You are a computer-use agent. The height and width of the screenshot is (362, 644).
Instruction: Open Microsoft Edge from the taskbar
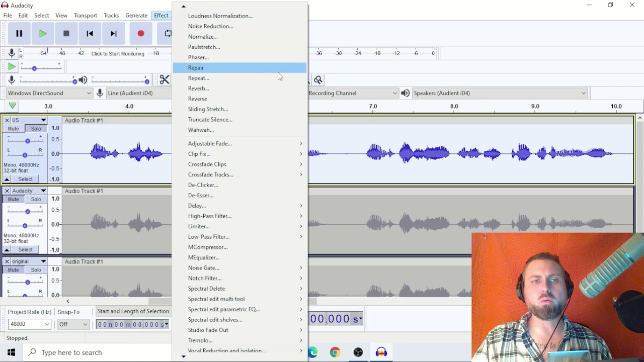click(x=312, y=352)
